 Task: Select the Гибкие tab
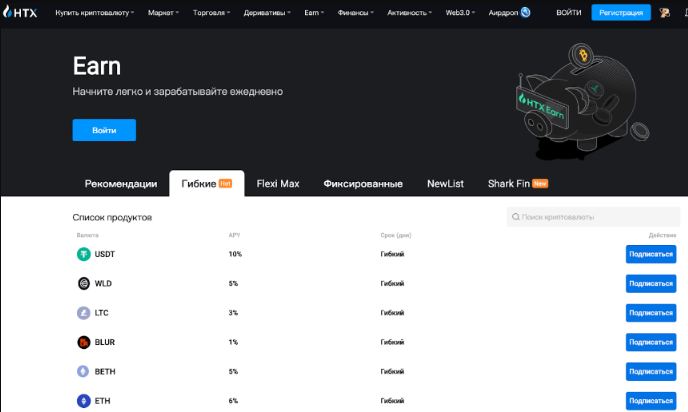[x=207, y=184]
